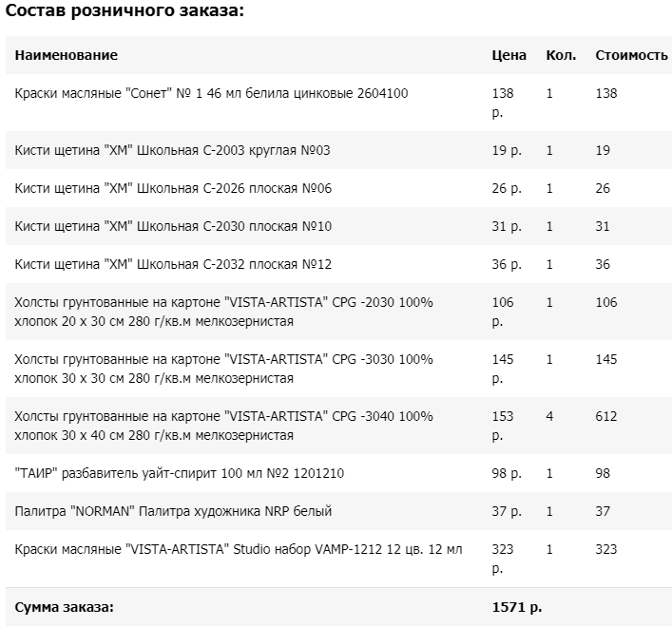Click the 'Стоимость' column header
Screen dimensions: 672x627
631,55
